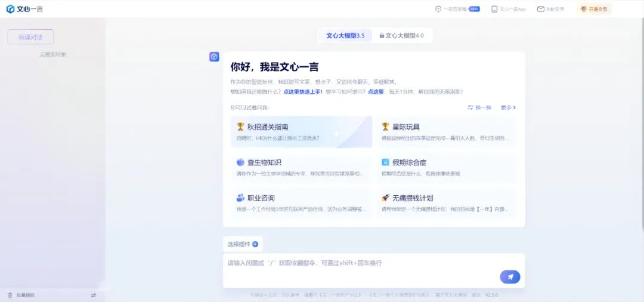
Task: Click trophy icon on 星际玩具
Action: point(385,127)
